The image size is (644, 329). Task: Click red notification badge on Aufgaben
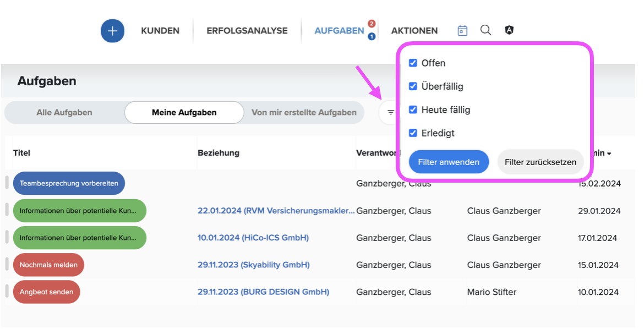coord(372,24)
